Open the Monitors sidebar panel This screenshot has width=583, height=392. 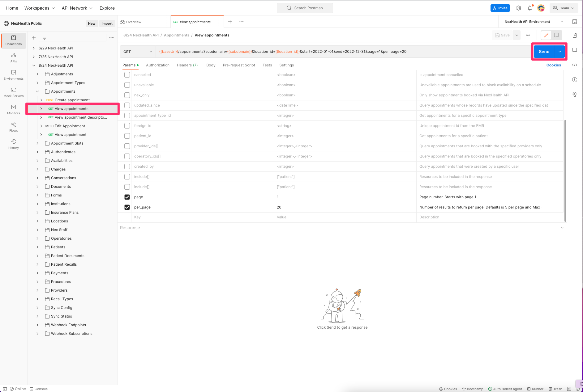pos(14,110)
